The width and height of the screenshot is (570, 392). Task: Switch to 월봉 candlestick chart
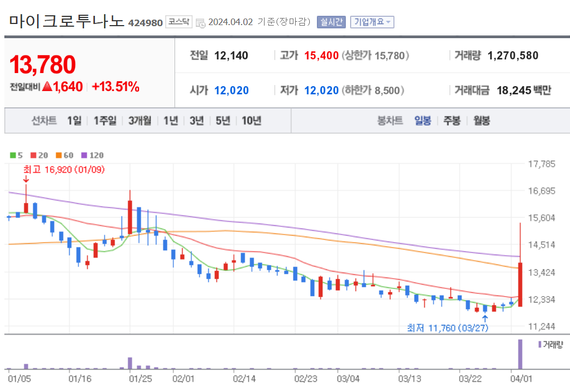pyautogui.click(x=482, y=120)
